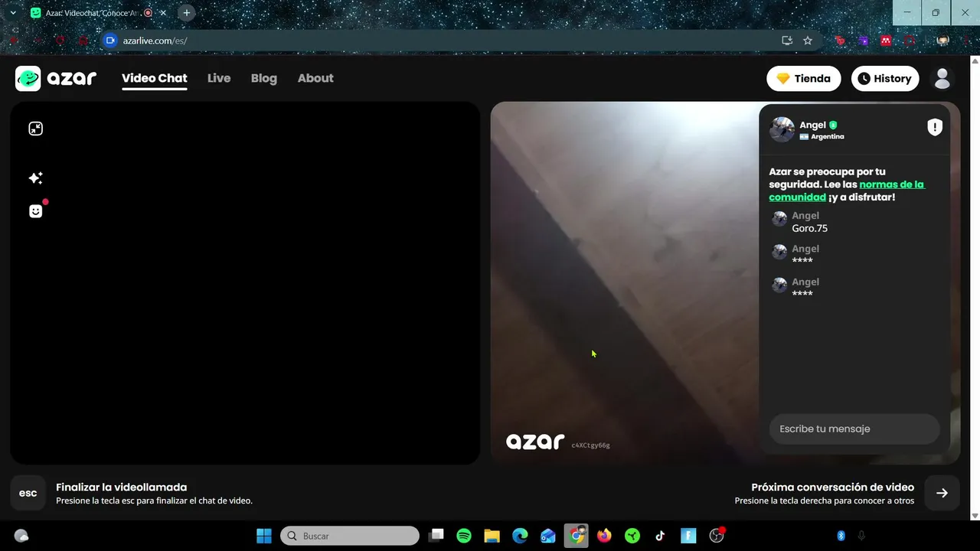Click the camera permission icon in address bar
This screenshot has width=980, height=551.
110,41
